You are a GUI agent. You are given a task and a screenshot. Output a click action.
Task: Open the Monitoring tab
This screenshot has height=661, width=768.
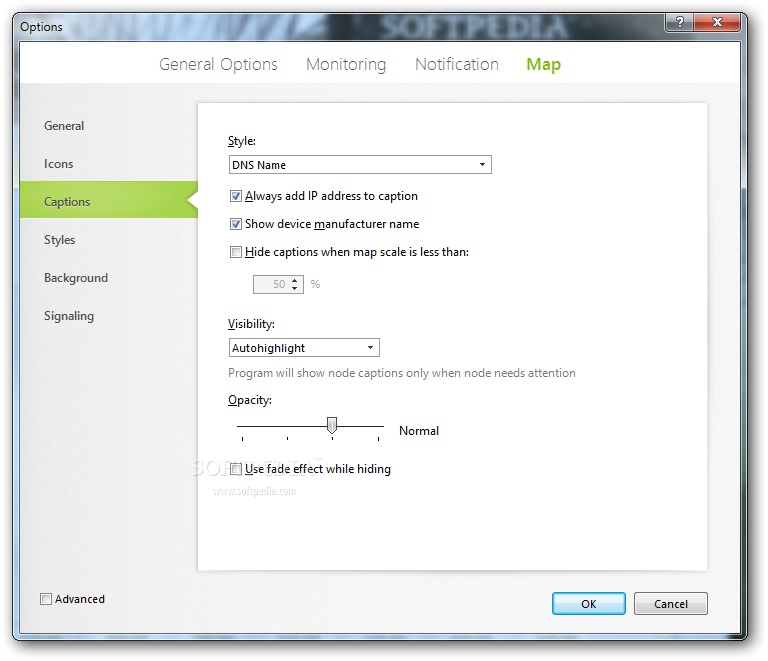click(346, 65)
